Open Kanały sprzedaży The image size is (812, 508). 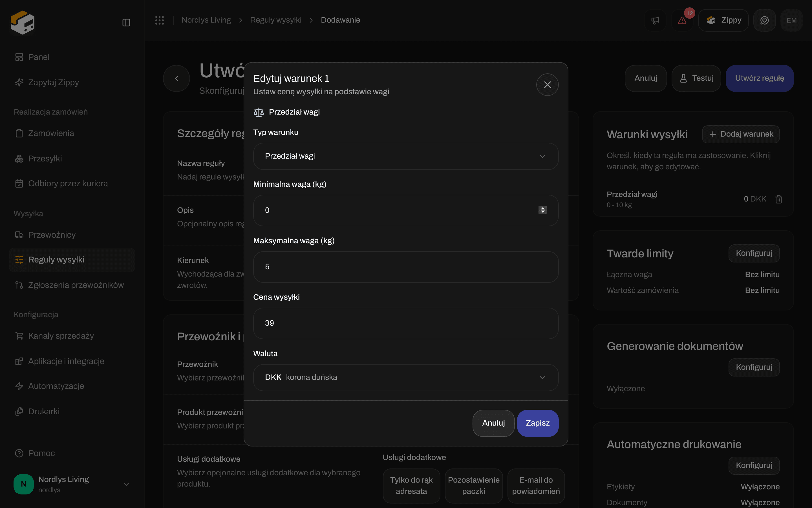coord(72,336)
